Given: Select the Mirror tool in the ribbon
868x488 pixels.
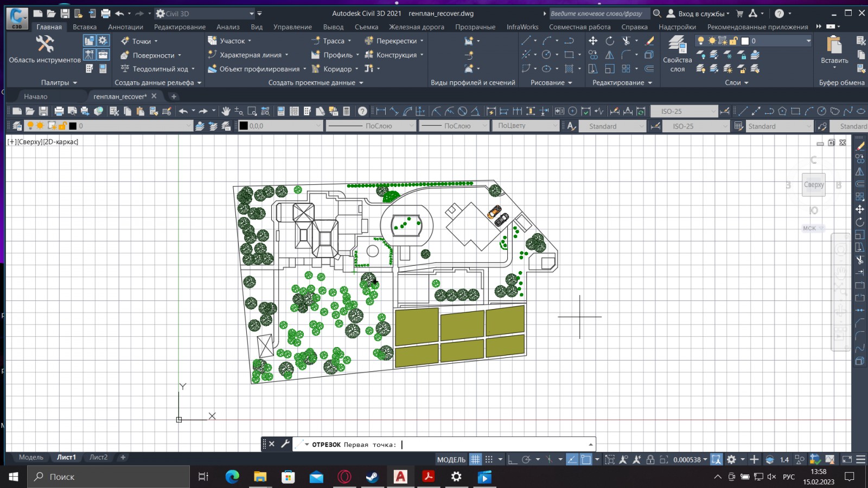Looking at the screenshot, I should click(x=610, y=55).
